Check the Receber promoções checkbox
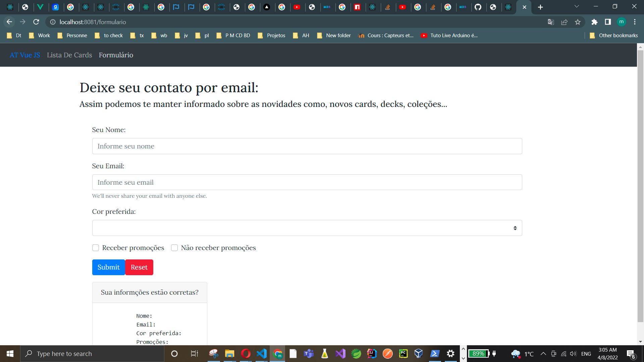The image size is (644, 362). tap(96, 248)
